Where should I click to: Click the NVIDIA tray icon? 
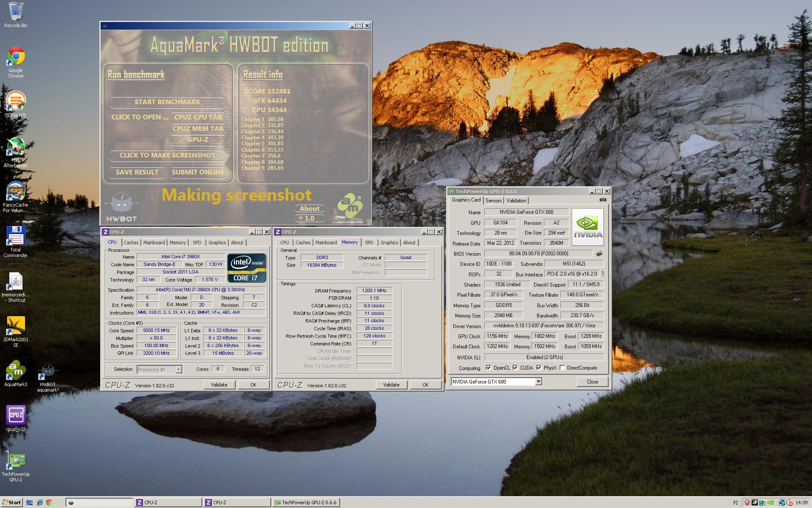click(x=771, y=502)
